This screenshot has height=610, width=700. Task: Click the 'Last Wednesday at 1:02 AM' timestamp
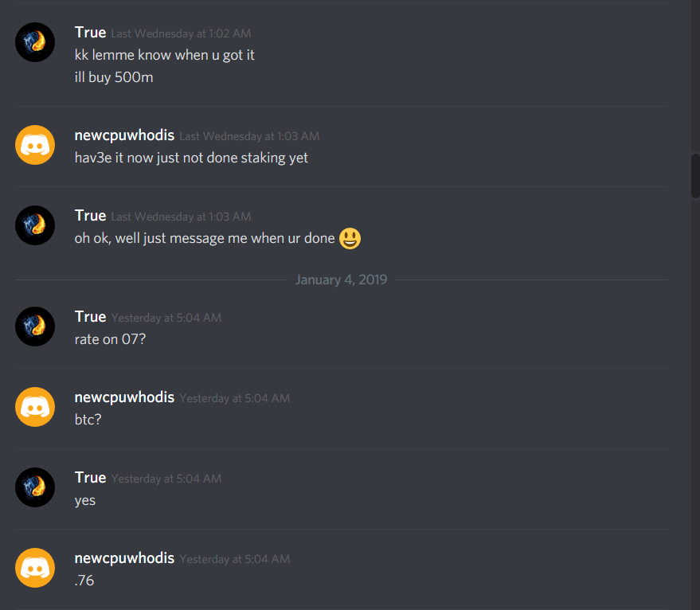point(182,33)
